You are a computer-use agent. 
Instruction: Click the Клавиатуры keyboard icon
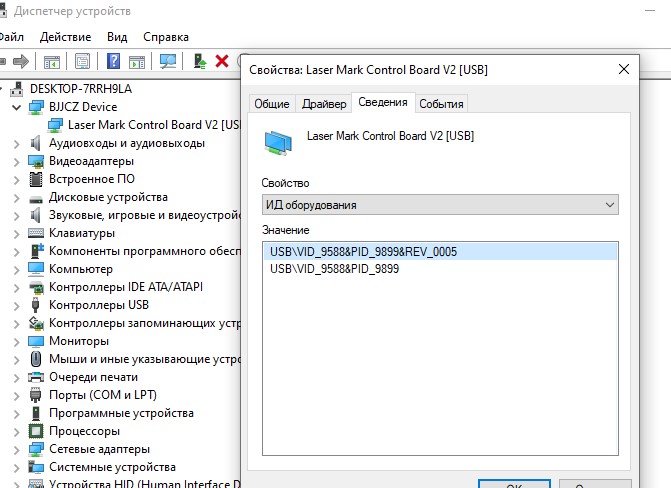pyautogui.click(x=36, y=233)
